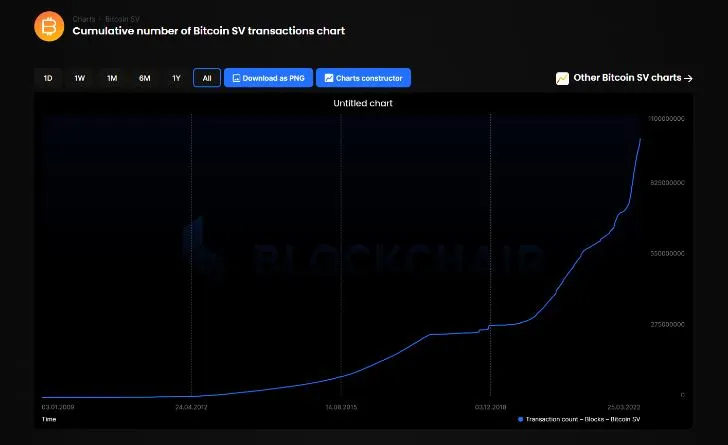Viewport: 728px width, 445px height.
Task: Click the 275000000 y-axis value
Action: [667, 324]
